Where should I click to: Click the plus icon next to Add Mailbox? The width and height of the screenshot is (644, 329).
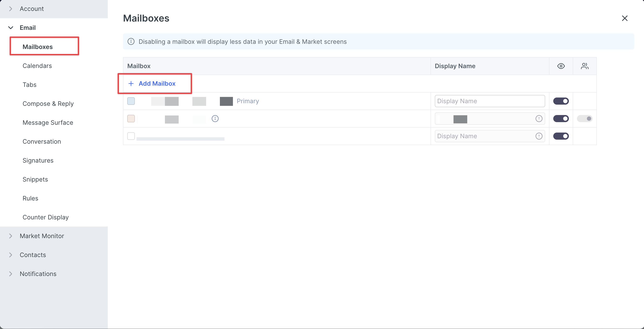point(131,84)
